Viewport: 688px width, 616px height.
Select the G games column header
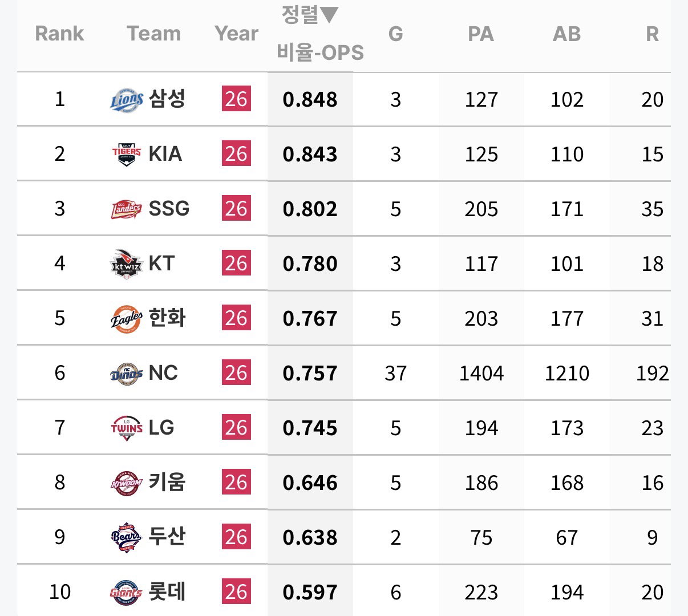pyautogui.click(x=395, y=34)
